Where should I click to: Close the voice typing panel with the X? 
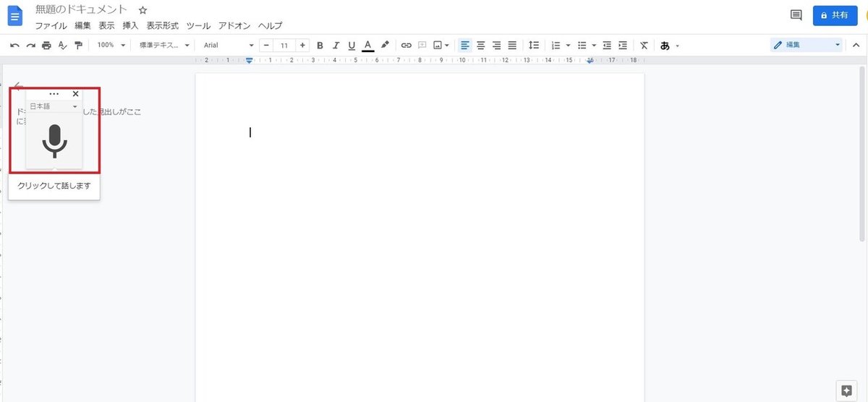(x=76, y=93)
